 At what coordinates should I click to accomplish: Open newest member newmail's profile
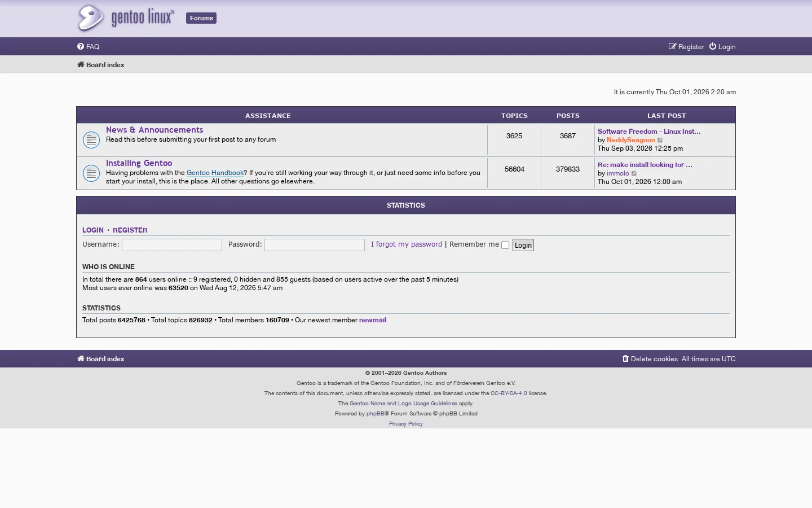pyautogui.click(x=373, y=320)
